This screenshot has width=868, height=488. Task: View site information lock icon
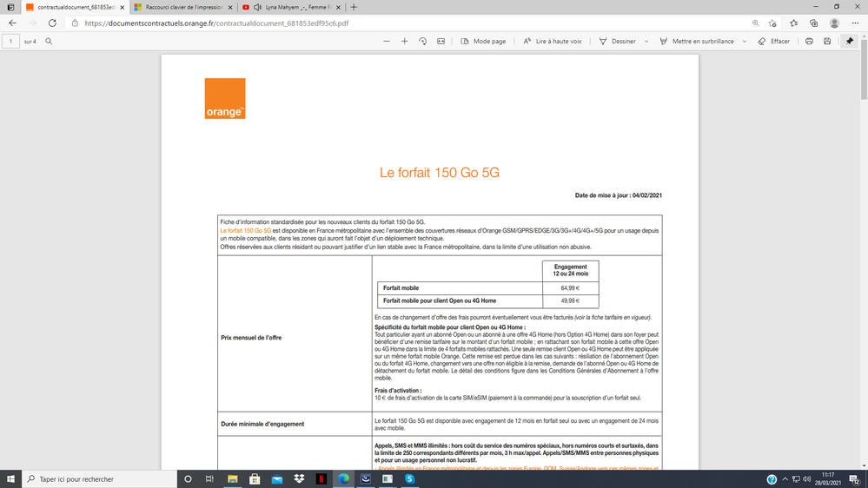click(x=76, y=23)
